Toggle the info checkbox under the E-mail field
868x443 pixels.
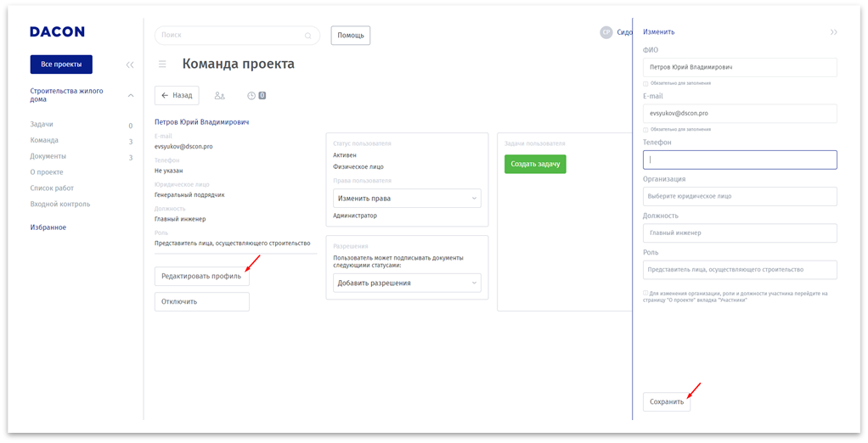click(x=645, y=129)
